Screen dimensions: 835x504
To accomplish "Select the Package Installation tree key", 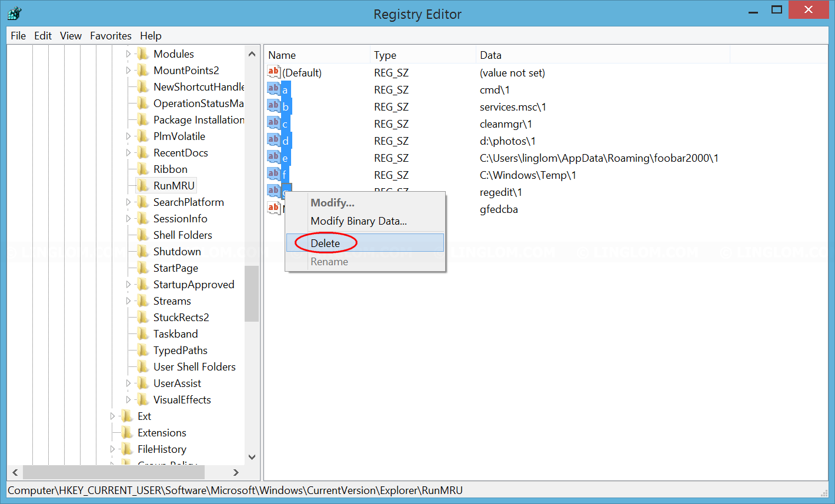I will (x=199, y=119).
